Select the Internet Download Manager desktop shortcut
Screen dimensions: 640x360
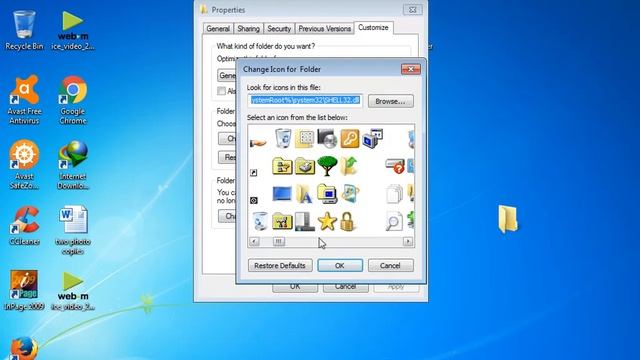[x=73, y=165]
